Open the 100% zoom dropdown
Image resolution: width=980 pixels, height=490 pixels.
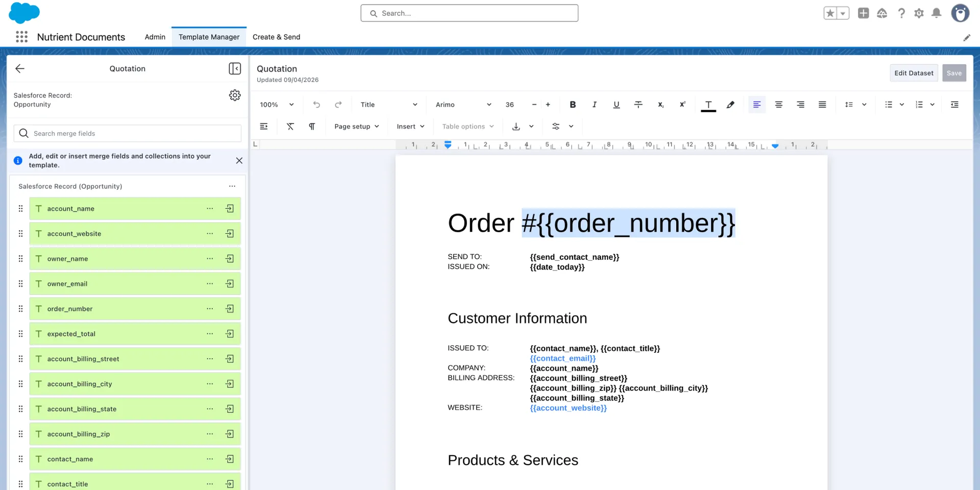tap(277, 105)
